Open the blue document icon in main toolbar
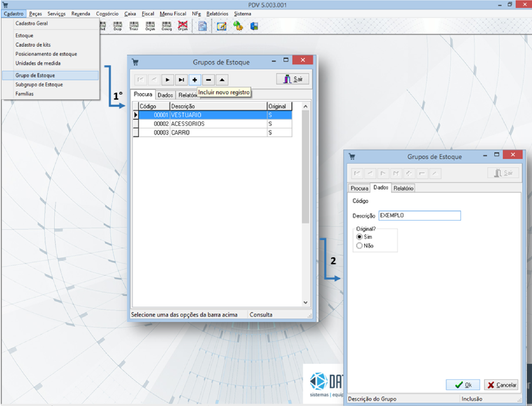This screenshot has width=532, height=406. point(202,26)
